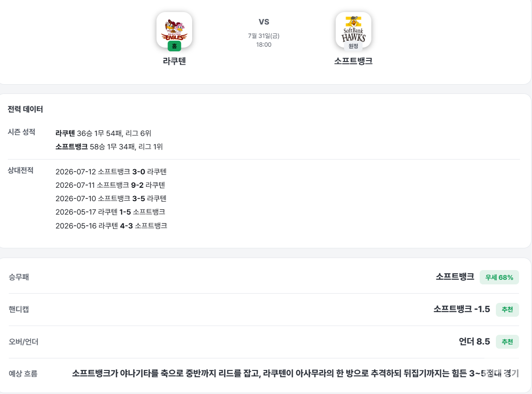
Task: Click the 우세 68% badge
Action: (499, 277)
